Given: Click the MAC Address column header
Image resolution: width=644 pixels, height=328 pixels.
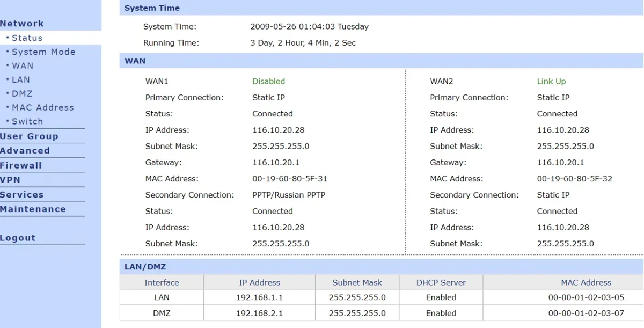Looking at the screenshot, I should tap(586, 282).
